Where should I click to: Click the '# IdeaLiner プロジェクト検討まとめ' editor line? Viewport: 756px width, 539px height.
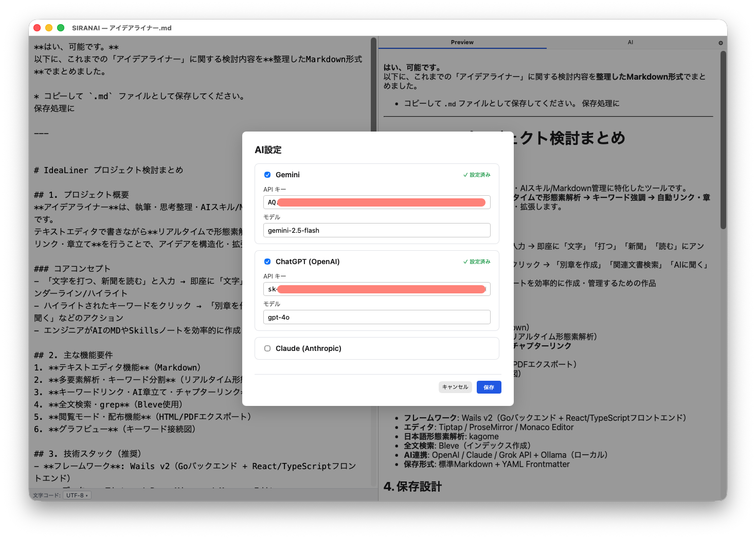(x=109, y=170)
